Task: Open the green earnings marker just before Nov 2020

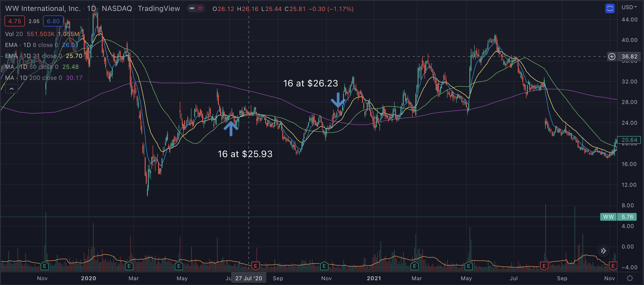Action: (x=324, y=266)
